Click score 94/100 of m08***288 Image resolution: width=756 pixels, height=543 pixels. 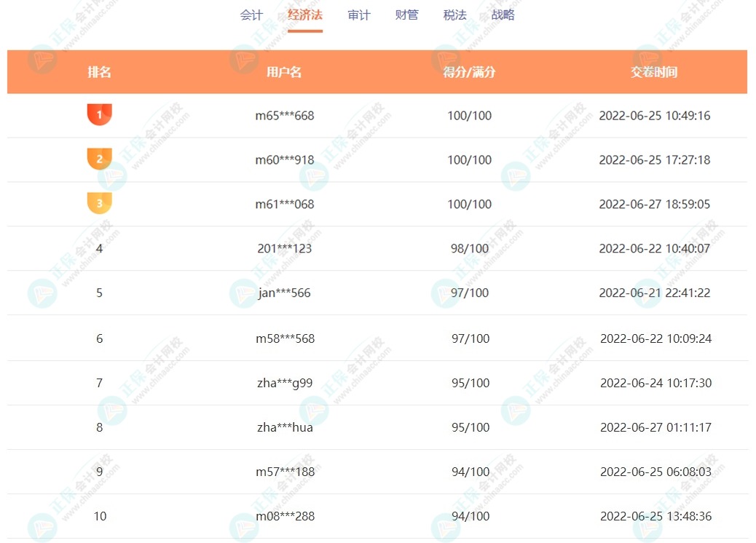click(x=470, y=516)
